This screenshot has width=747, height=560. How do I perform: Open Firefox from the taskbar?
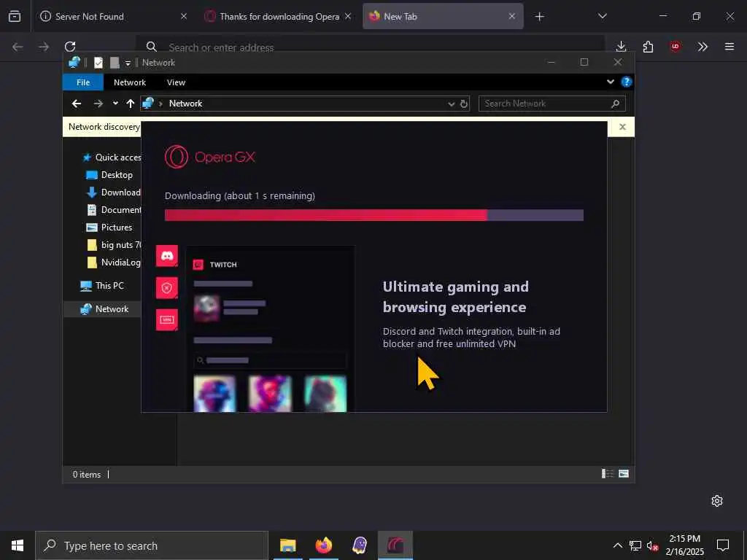coord(324,545)
